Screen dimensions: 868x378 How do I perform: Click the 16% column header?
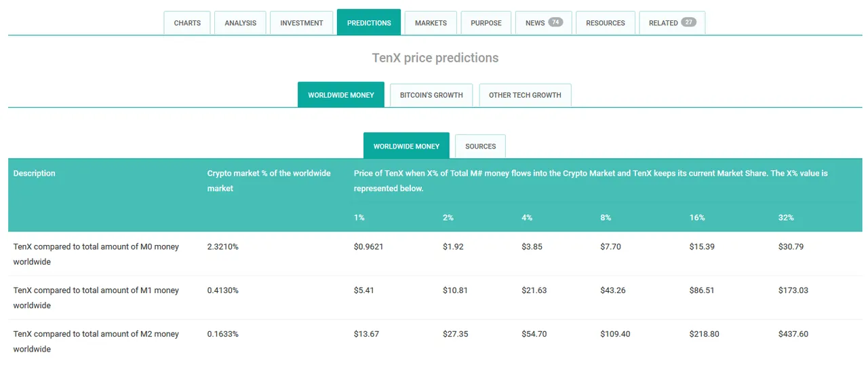tap(697, 217)
